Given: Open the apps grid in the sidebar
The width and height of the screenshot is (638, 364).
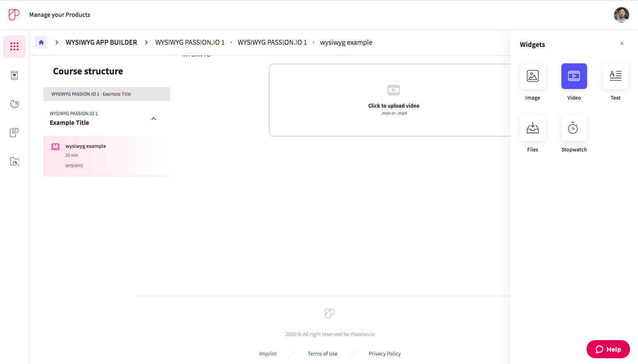Looking at the screenshot, I should click(x=14, y=46).
